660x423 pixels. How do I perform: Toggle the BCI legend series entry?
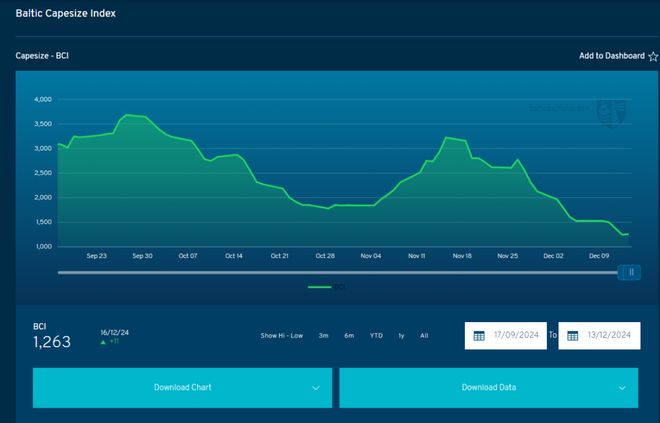(327, 287)
